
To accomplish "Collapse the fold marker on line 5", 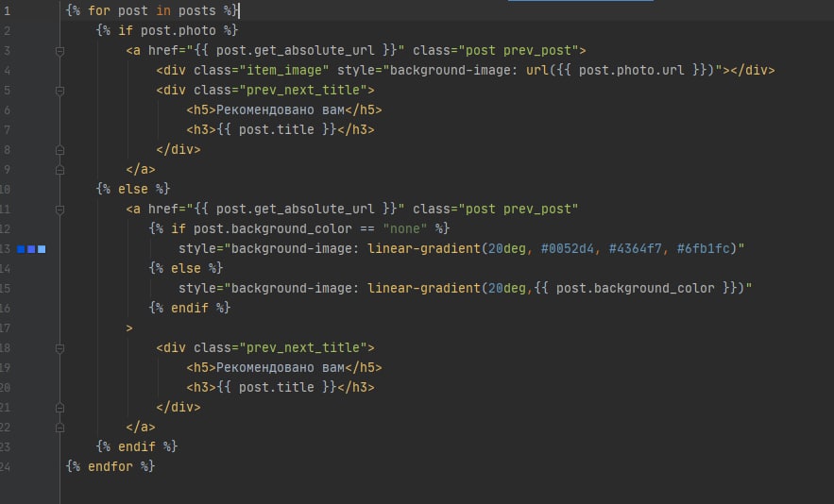I will [60, 91].
